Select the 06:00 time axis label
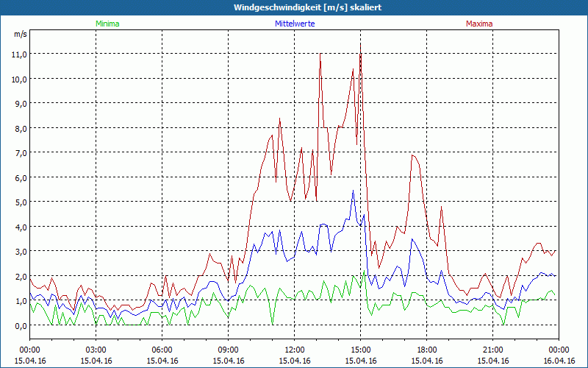This screenshot has height=368, width=588. (x=162, y=350)
